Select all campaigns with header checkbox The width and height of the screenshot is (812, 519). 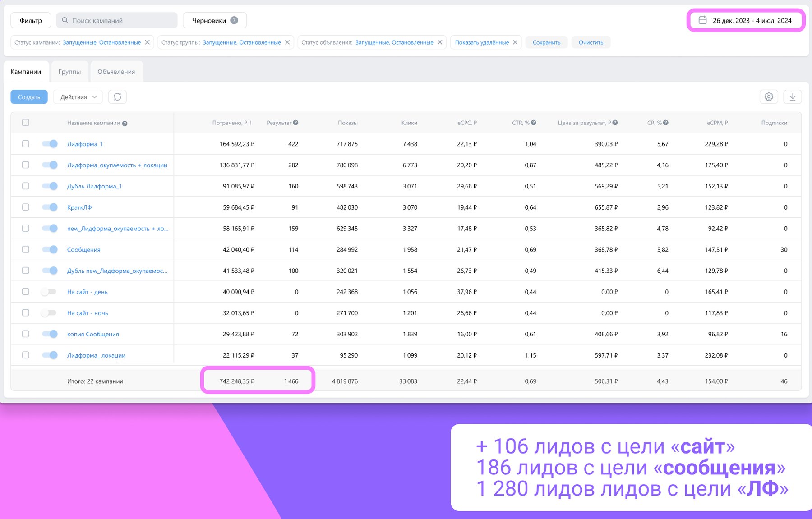(26, 123)
